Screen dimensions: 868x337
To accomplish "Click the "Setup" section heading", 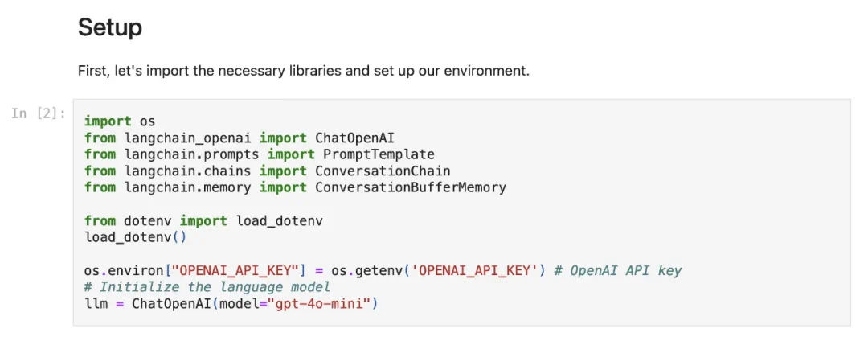I will click(109, 28).
